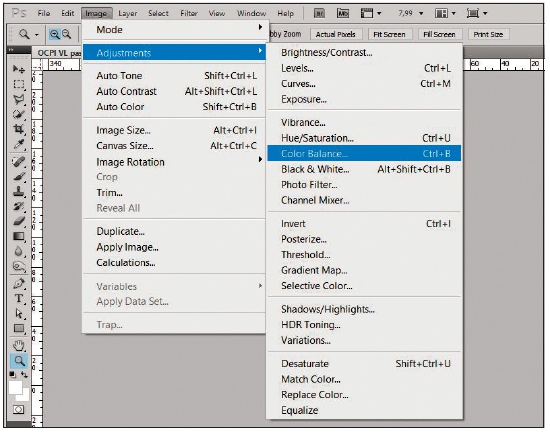
Task: Select the History Brush tool
Action: [x=19, y=206]
